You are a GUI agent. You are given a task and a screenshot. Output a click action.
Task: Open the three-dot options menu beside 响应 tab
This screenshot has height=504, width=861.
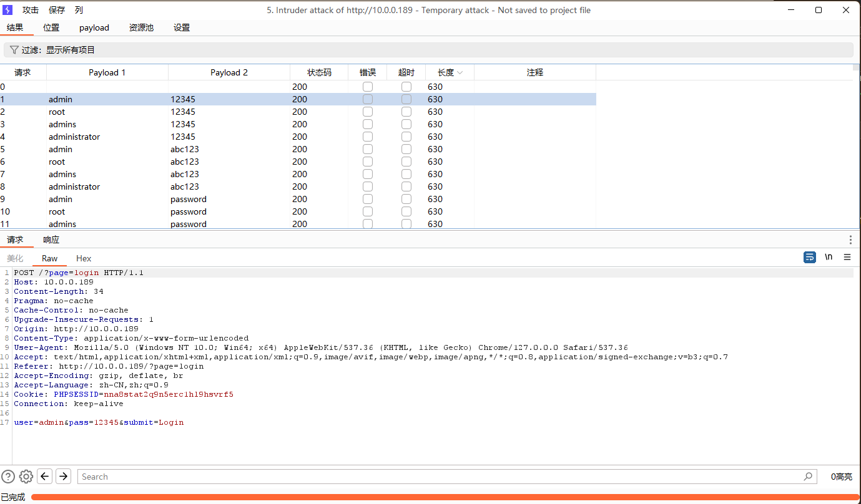coord(850,240)
